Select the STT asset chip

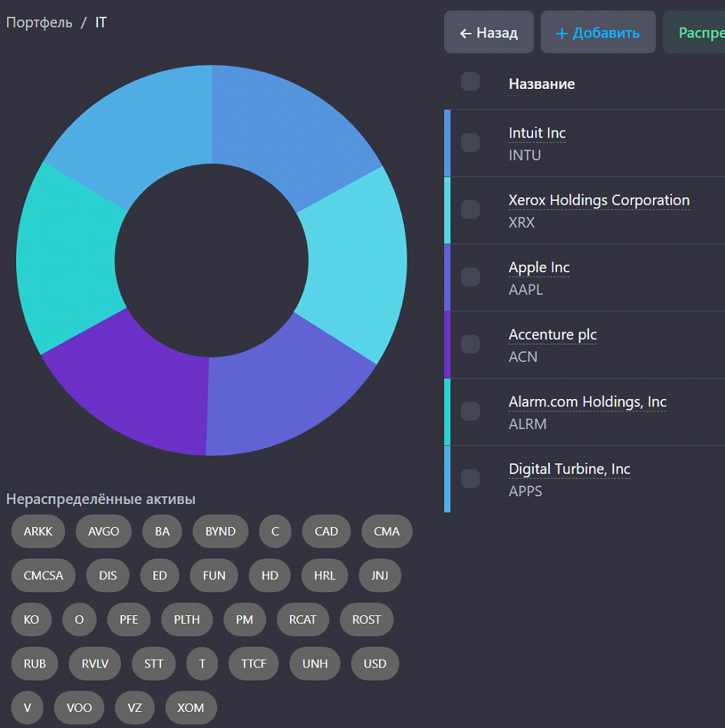[153, 664]
